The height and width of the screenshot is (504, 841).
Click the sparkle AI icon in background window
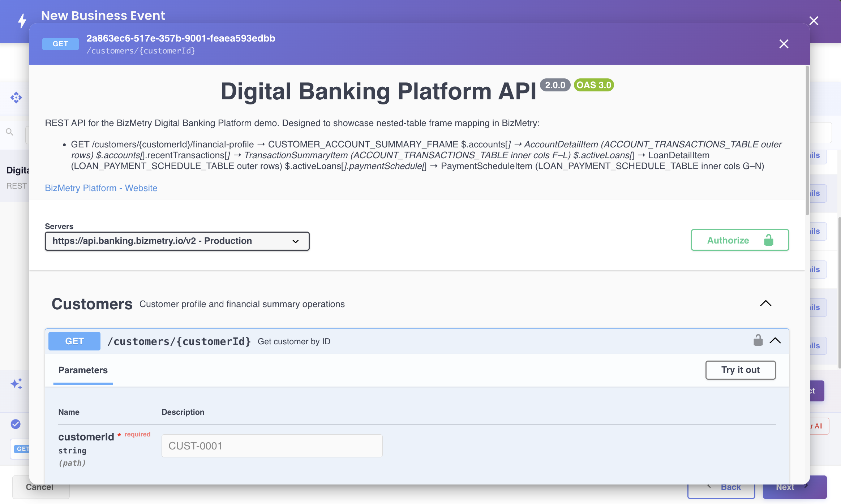point(16,384)
